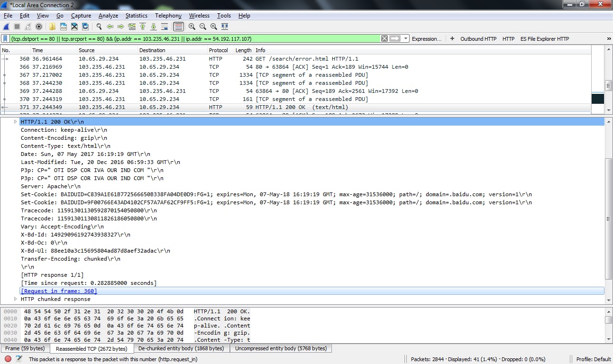Zoom in on packet text
Screen dimensions: 613x364
(192, 27)
